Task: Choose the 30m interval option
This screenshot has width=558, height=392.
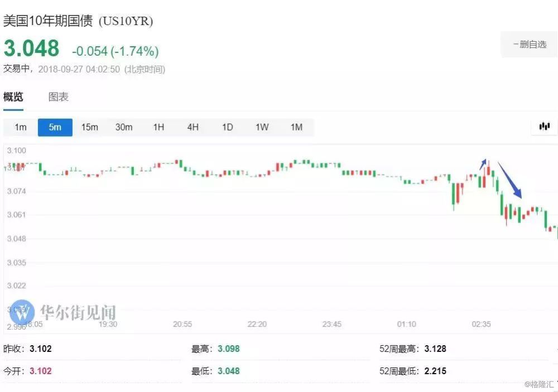Action: (124, 127)
